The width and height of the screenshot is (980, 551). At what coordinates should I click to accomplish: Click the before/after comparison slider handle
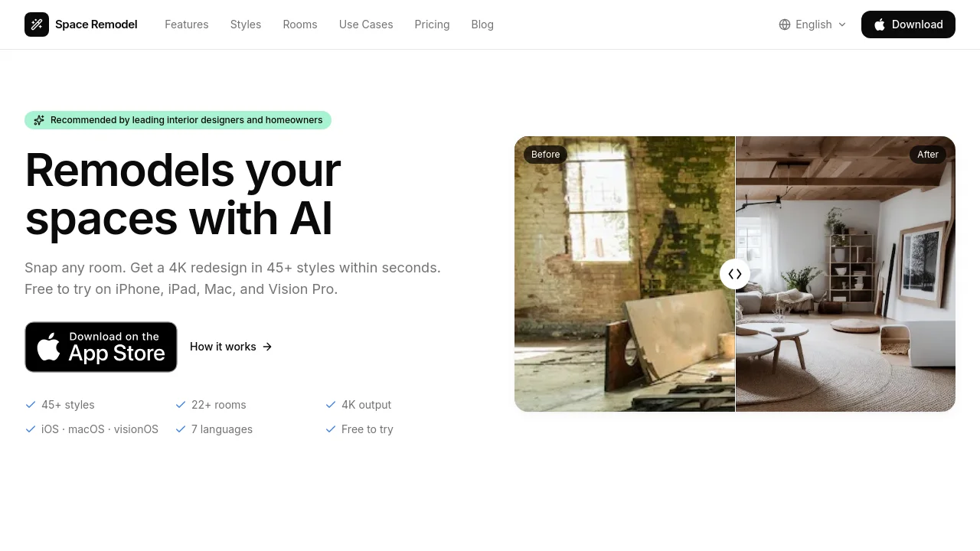(x=735, y=274)
